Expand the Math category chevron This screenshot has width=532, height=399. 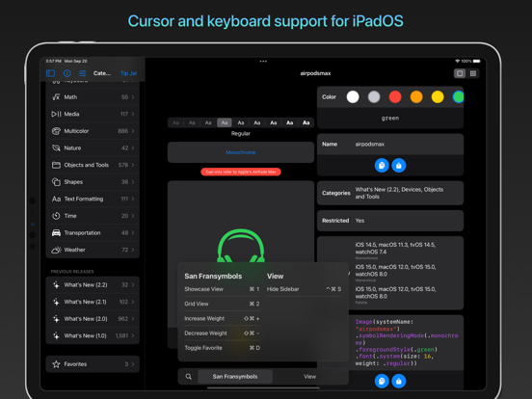[x=133, y=97]
